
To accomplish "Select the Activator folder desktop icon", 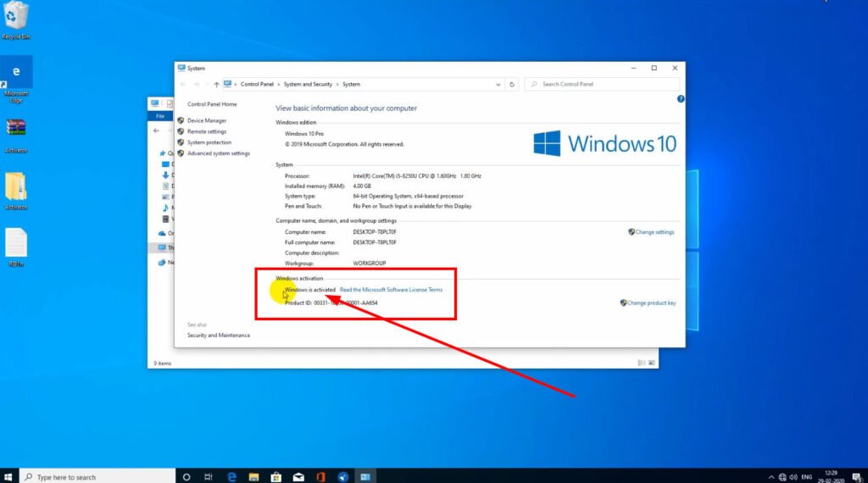I will click(16, 192).
